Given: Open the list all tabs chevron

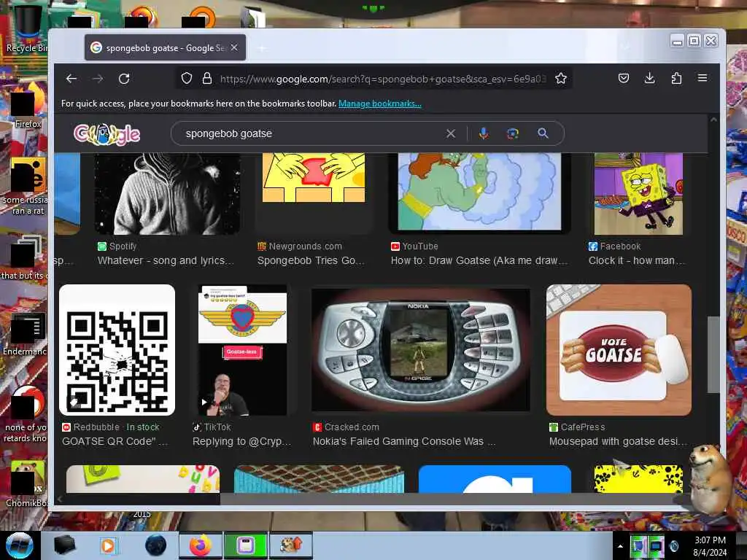Looking at the screenshot, I should pos(625,47).
